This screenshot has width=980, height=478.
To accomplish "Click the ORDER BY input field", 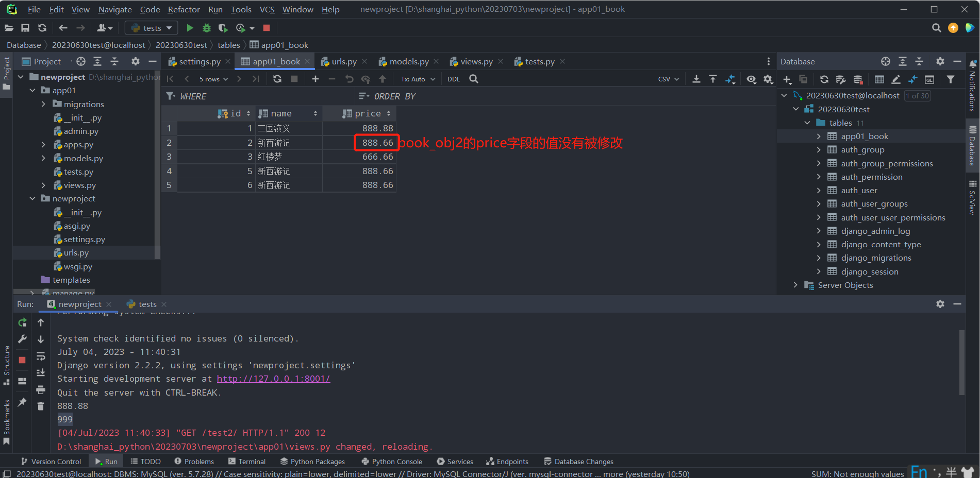I will coord(566,96).
